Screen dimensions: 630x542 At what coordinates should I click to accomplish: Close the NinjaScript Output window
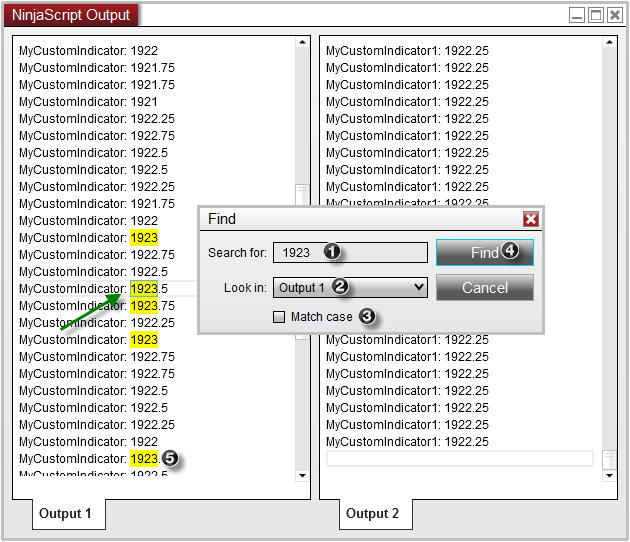click(614, 15)
